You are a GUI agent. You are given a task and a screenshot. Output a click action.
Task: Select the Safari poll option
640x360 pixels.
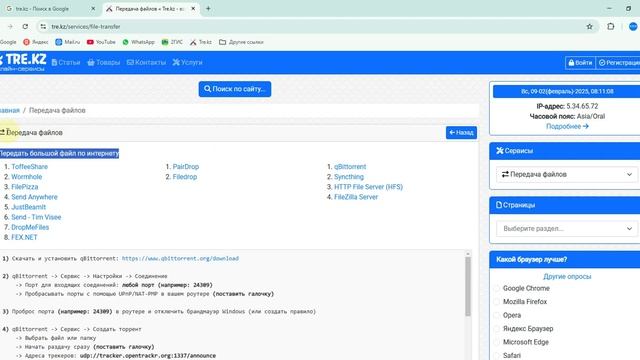pyautogui.click(x=497, y=356)
